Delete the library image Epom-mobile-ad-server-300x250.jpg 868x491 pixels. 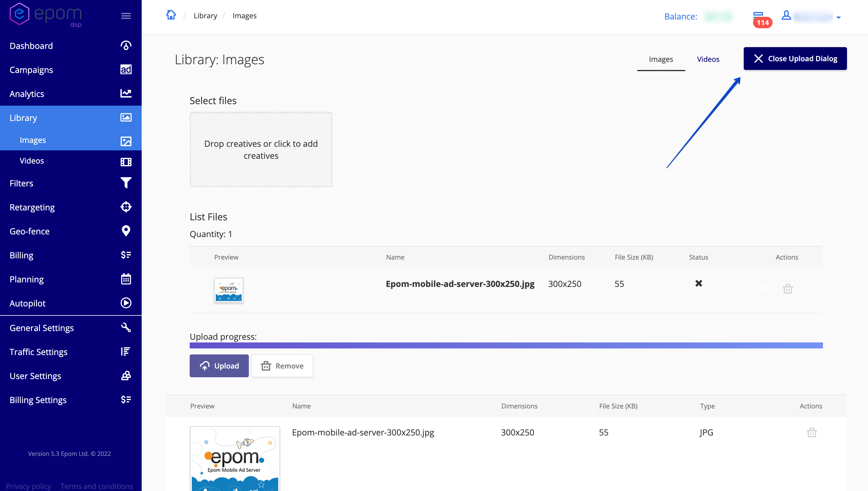(x=811, y=432)
